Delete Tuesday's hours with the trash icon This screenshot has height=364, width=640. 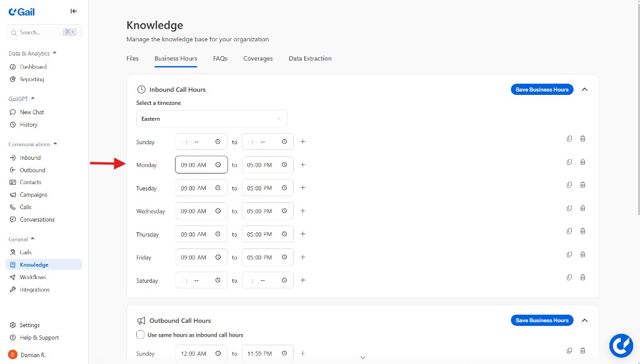[582, 185]
